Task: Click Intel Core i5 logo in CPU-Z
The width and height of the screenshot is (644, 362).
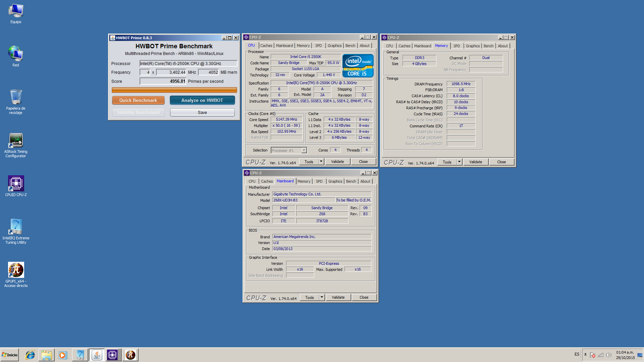Action: click(x=358, y=66)
